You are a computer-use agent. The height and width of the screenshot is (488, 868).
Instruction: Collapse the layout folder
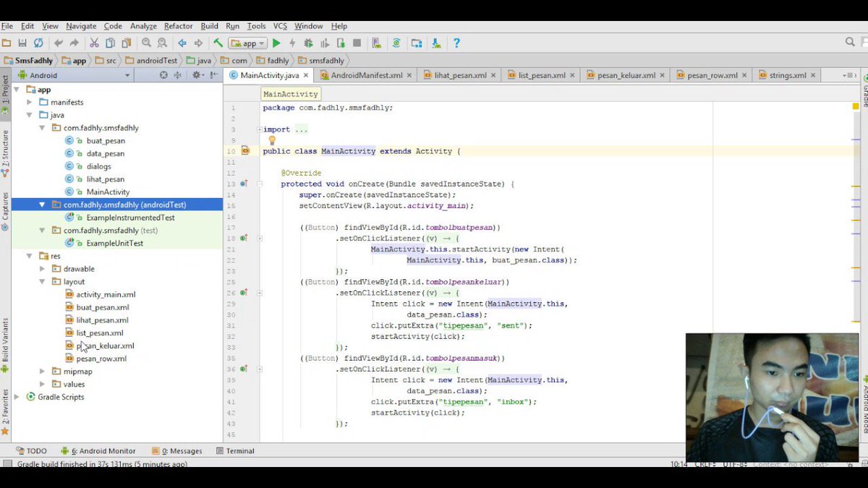42,281
